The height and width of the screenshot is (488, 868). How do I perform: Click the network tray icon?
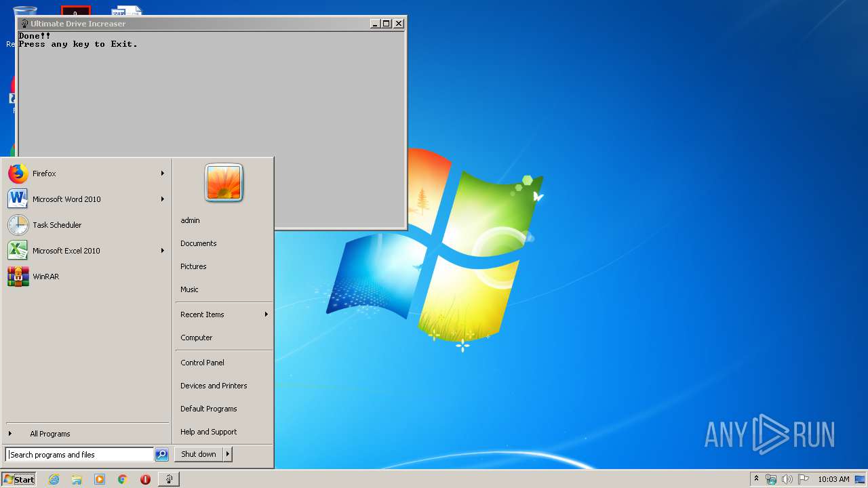(x=771, y=479)
